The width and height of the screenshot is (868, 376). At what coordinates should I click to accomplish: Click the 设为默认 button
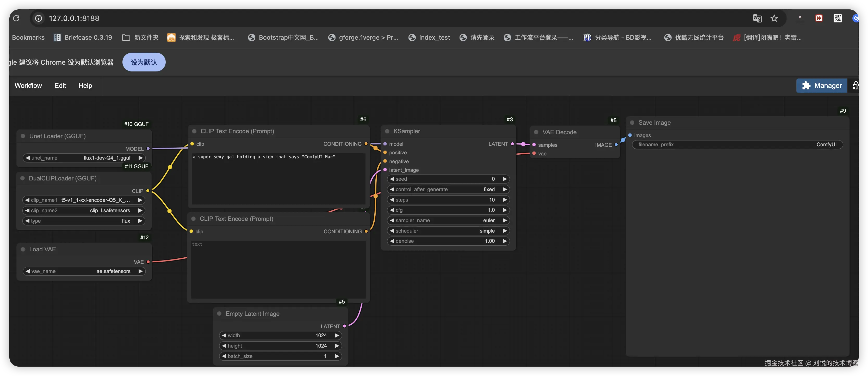[144, 62]
